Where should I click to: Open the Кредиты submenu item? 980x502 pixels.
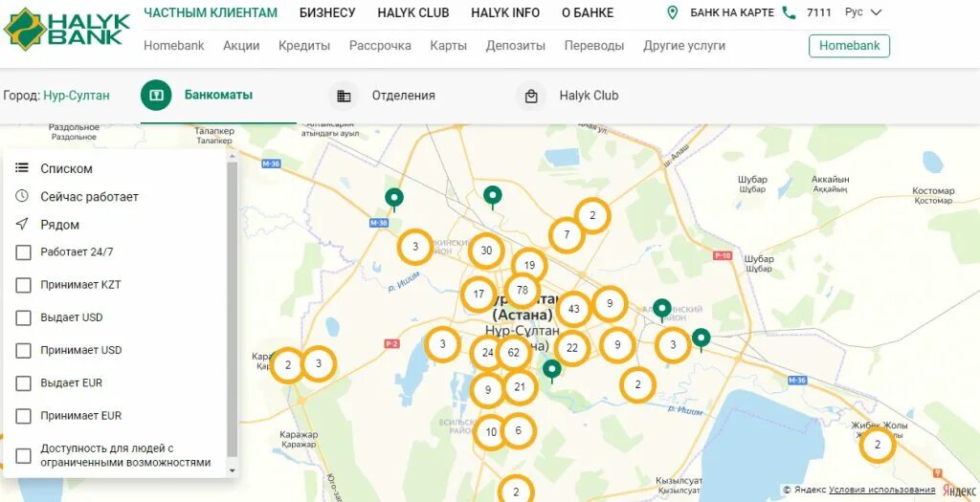[x=304, y=46]
